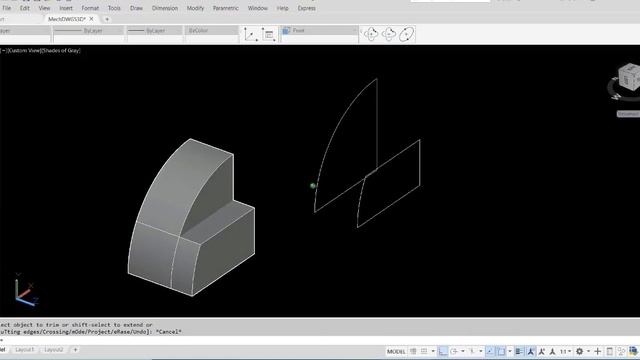Screen dimensions: 640x360
Task: Switch to the Layout2 tab
Action: 54,350
